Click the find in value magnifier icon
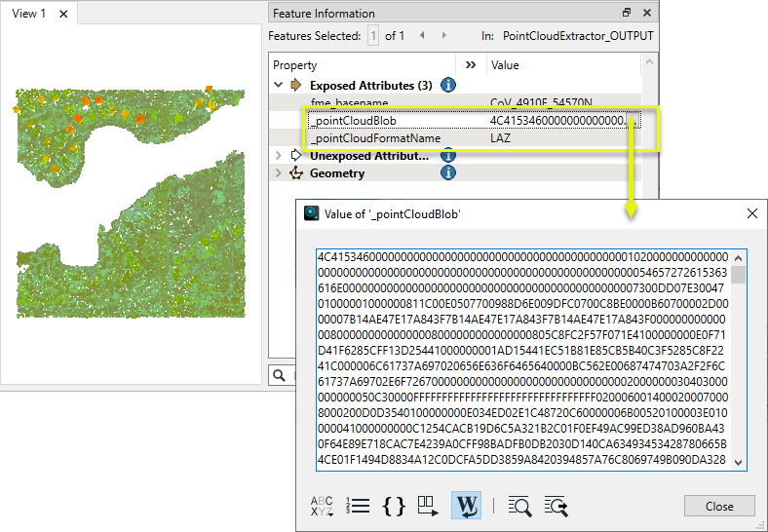This screenshot has height=532, width=768. click(520, 506)
